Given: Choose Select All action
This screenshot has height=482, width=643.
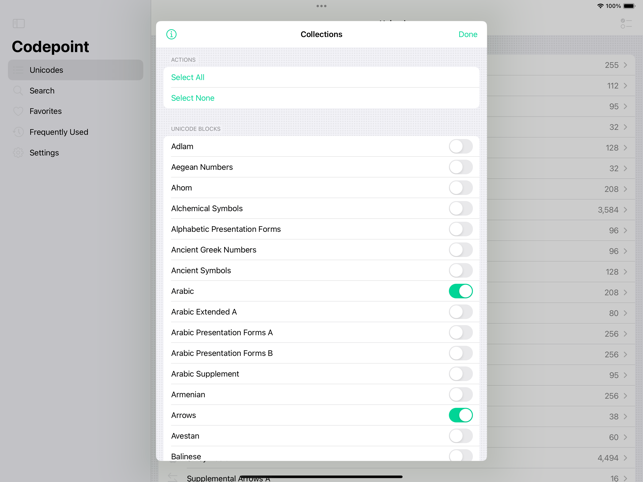Looking at the screenshot, I should [322, 77].
